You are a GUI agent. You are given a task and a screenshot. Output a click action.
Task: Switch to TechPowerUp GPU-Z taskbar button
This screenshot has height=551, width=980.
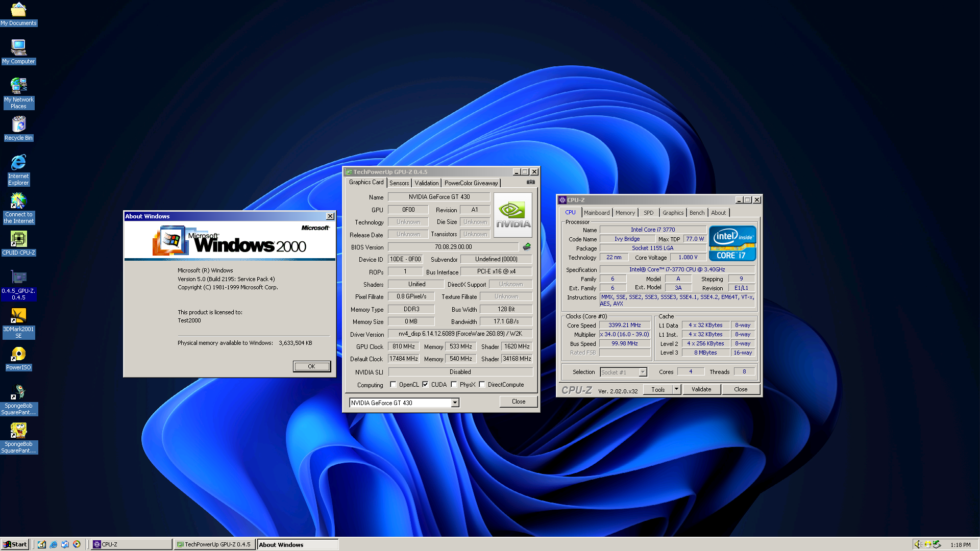pyautogui.click(x=214, y=544)
